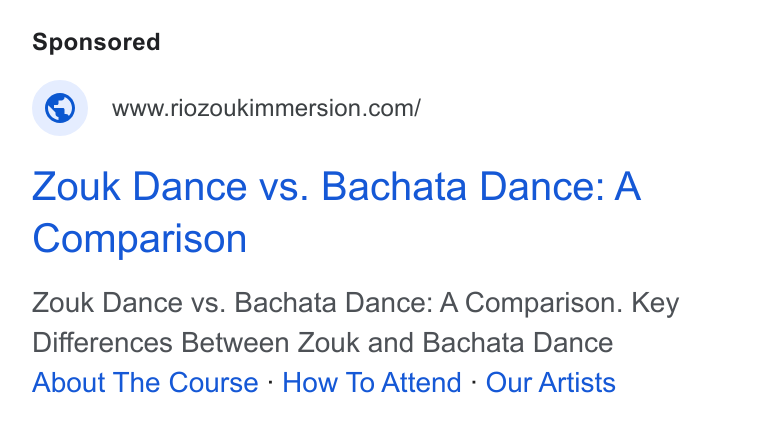
Task: Open the www.riozoukimmersion.com URL text
Action: [266, 108]
